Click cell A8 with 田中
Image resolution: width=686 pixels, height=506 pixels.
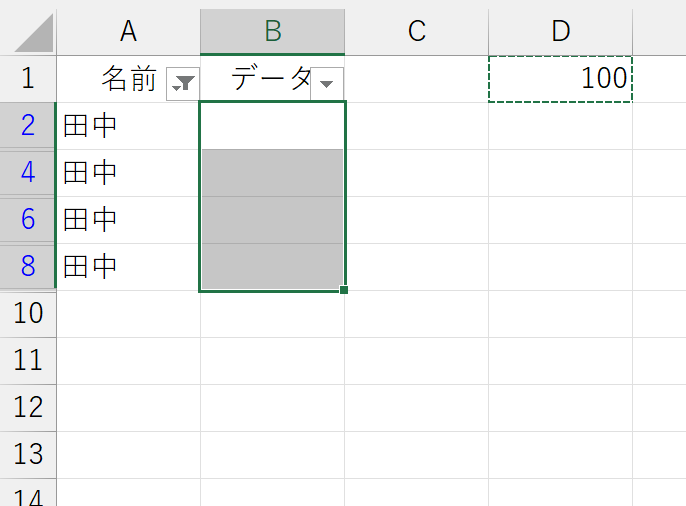(x=129, y=267)
